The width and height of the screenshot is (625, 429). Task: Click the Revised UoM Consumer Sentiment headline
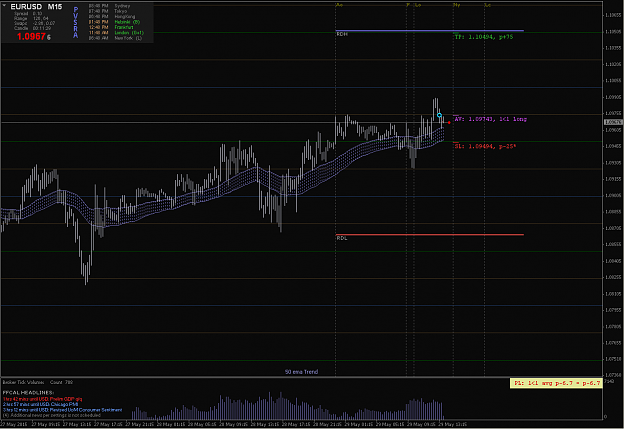pyautogui.click(x=62, y=409)
